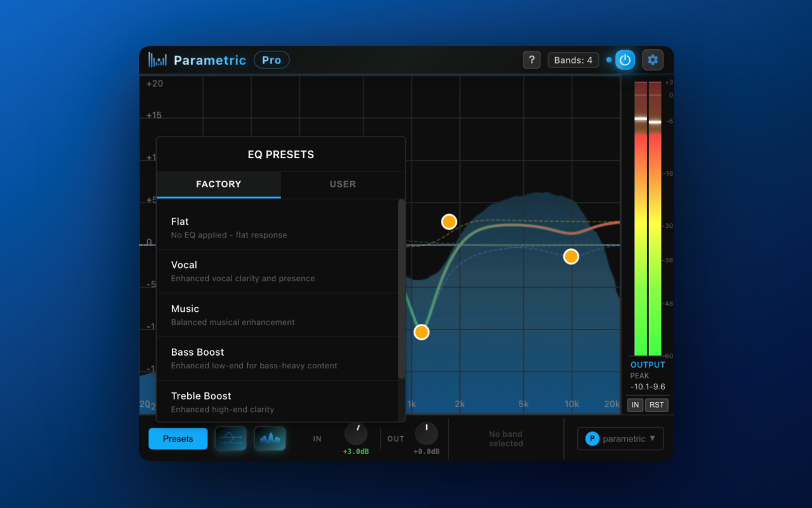The width and height of the screenshot is (812, 508).
Task: Open the EQ PRESETS Flat entry
Action: coord(278,227)
